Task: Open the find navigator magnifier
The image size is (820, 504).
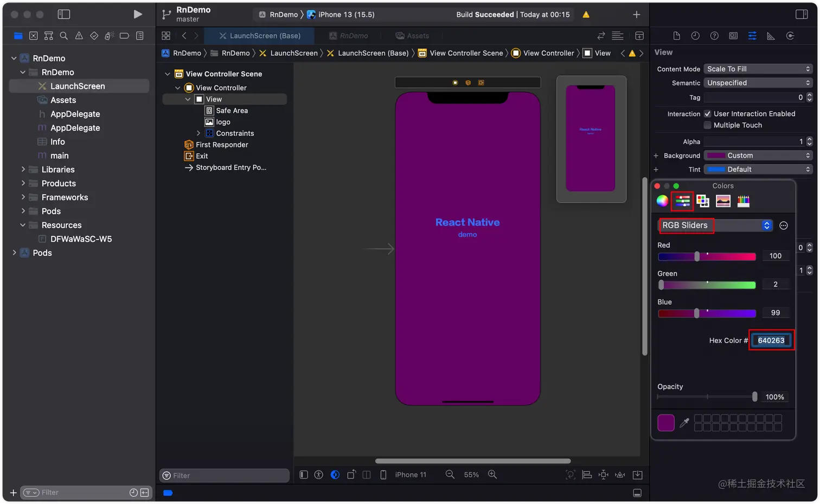Action: [64, 36]
